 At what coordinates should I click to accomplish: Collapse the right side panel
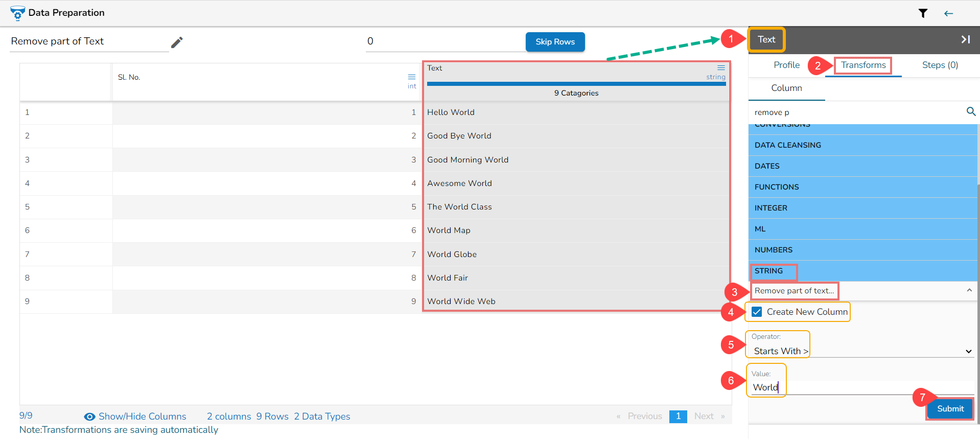point(965,39)
